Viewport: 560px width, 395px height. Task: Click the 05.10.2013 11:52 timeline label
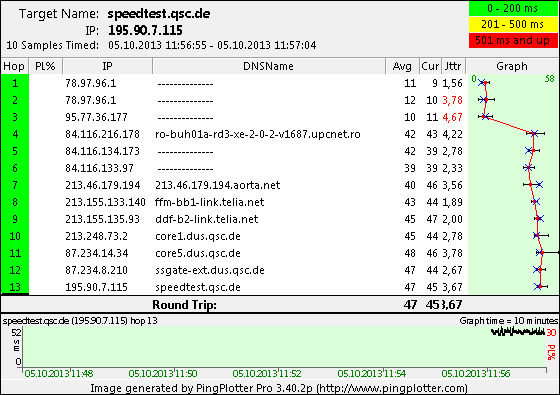pos(267,374)
